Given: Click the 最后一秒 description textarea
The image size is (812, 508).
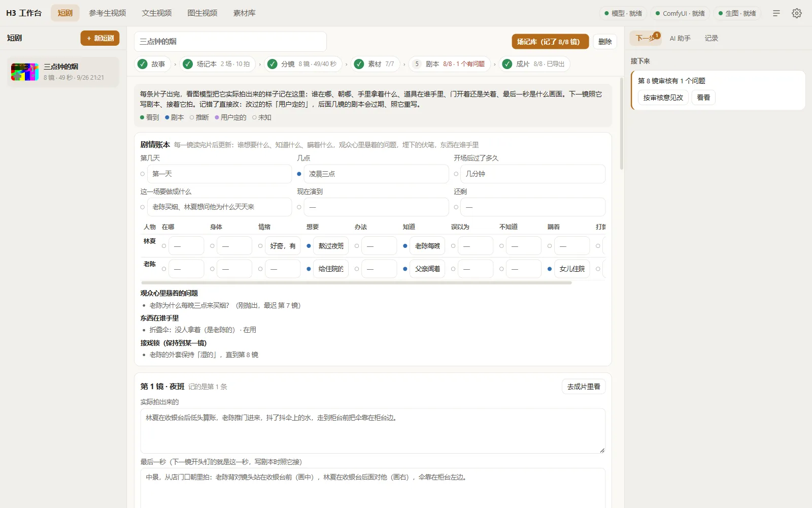Looking at the screenshot, I should coord(373,488).
